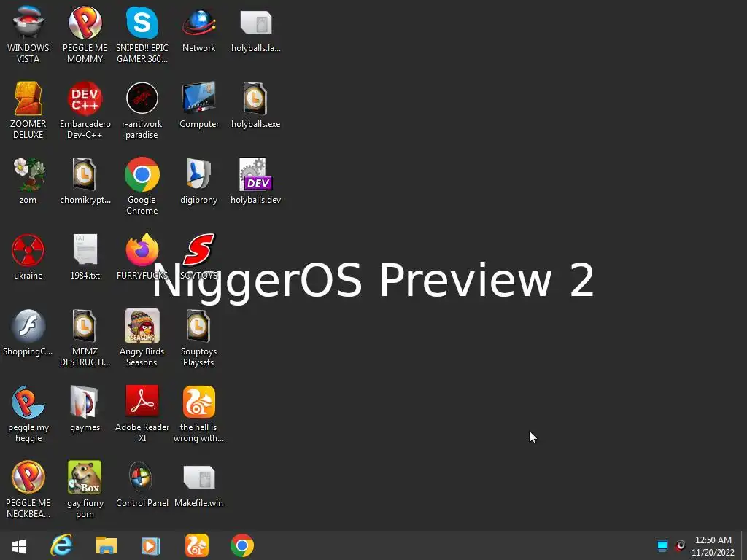Select the SOYTOYS desktop icon
Screen dimensions: 747x560
pos(198,250)
